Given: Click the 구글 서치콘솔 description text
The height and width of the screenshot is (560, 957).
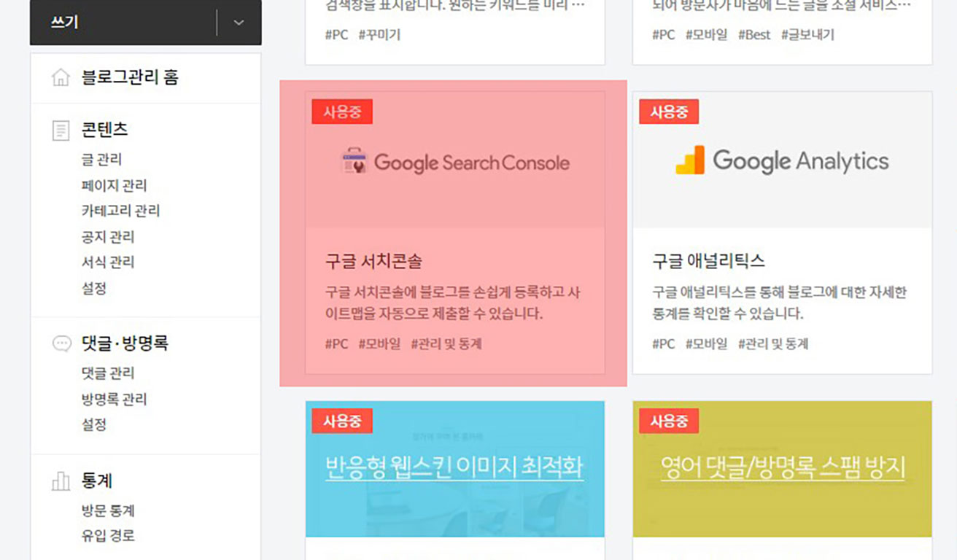Looking at the screenshot, I should point(453,303).
